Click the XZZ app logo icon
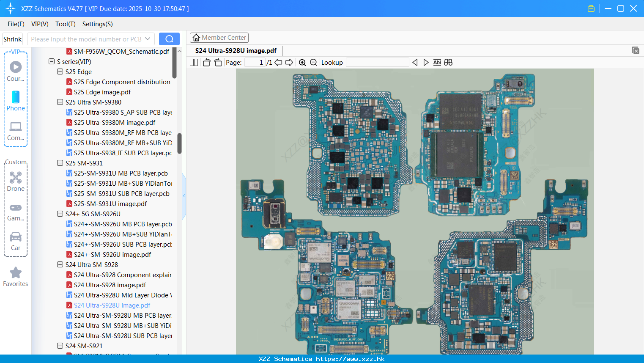 (11, 8)
